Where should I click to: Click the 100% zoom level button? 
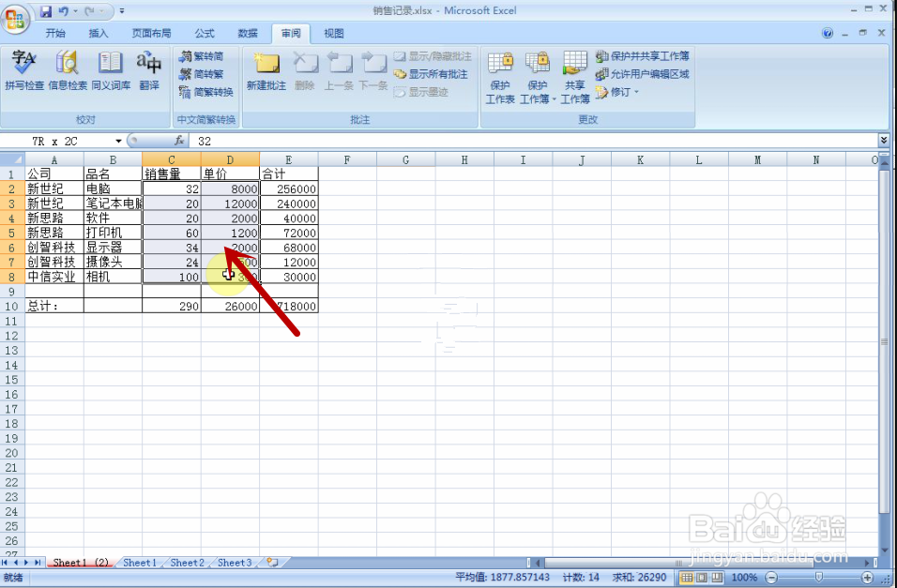(x=744, y=577)
